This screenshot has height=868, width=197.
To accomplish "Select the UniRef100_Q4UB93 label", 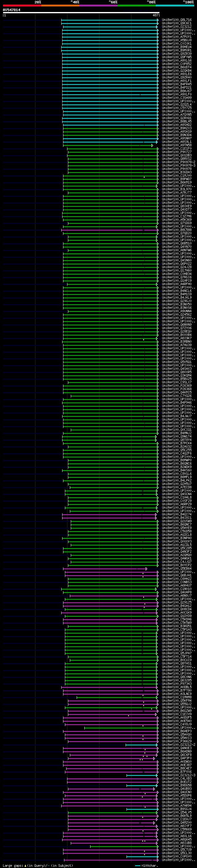I will click(176, 789).
